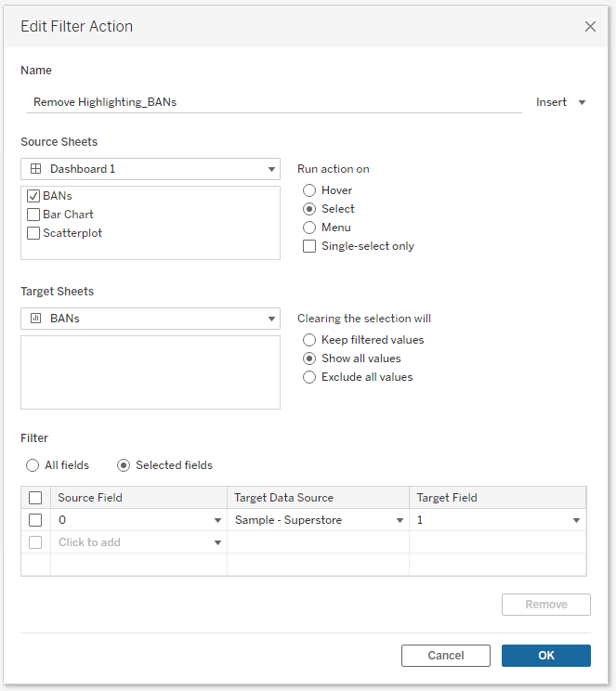Toggle Single-select only checkbox
This screenshot has width=616, height=691.
pos(309,246)
